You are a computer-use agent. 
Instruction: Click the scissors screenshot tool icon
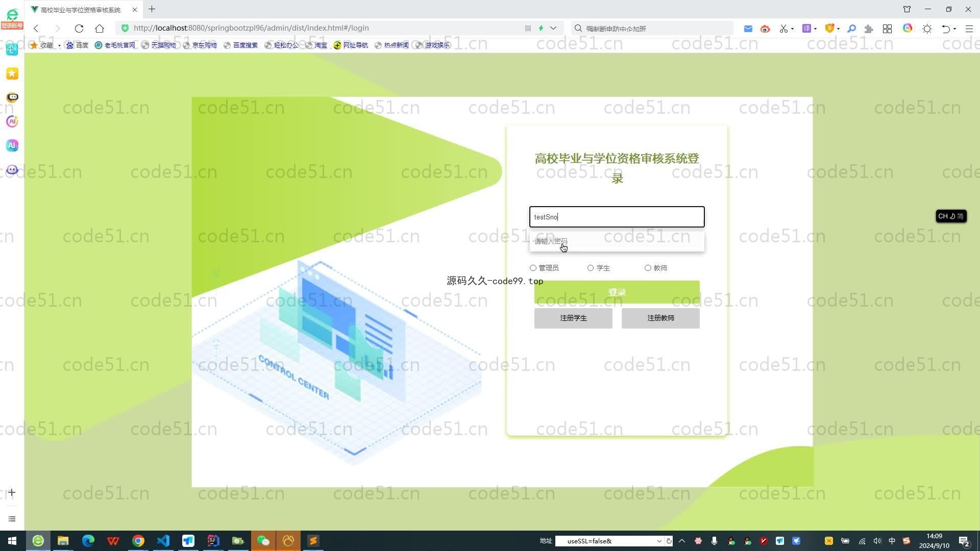click(783, 29)
